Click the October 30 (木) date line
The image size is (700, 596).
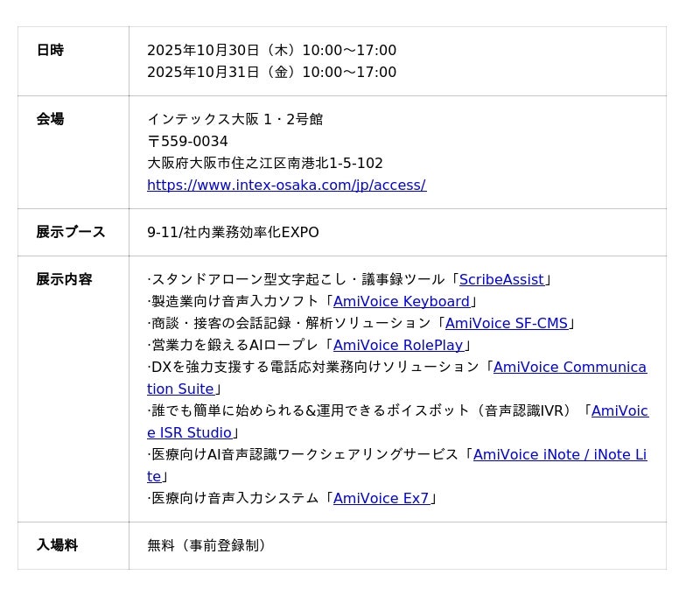271,51
